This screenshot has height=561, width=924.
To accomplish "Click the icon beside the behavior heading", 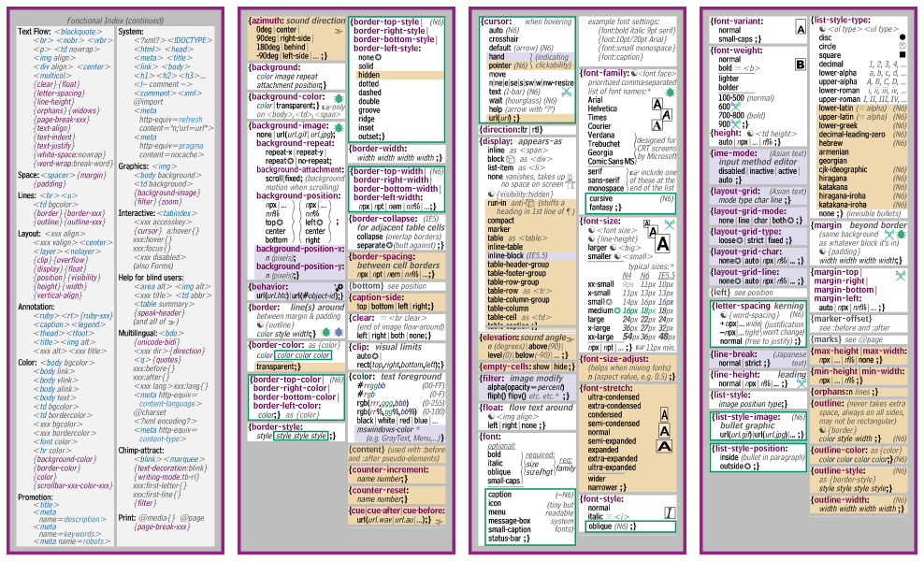I will click(339, 288).
